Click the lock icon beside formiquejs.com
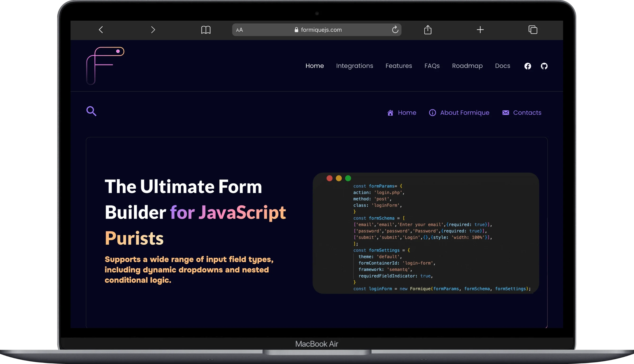The height and width of the screenshot is (364, 634). tap(296, 30)
